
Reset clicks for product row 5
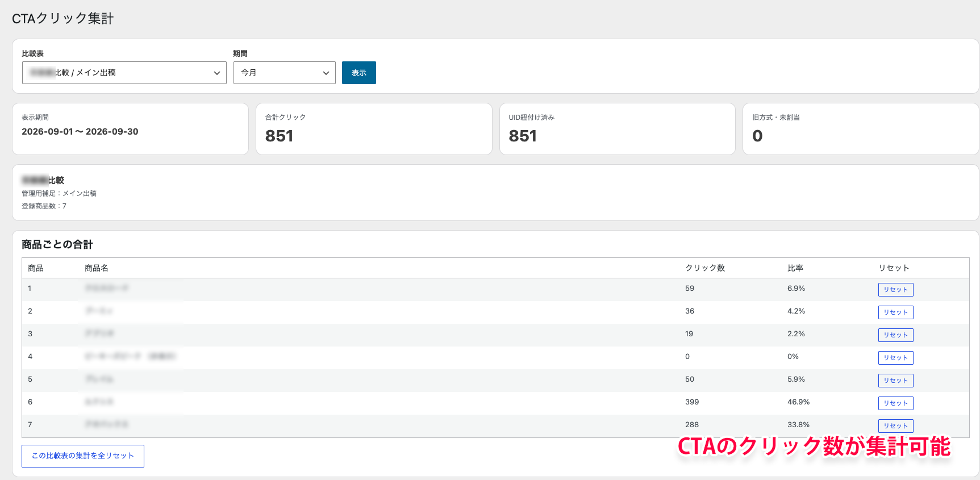coord(896,381)
